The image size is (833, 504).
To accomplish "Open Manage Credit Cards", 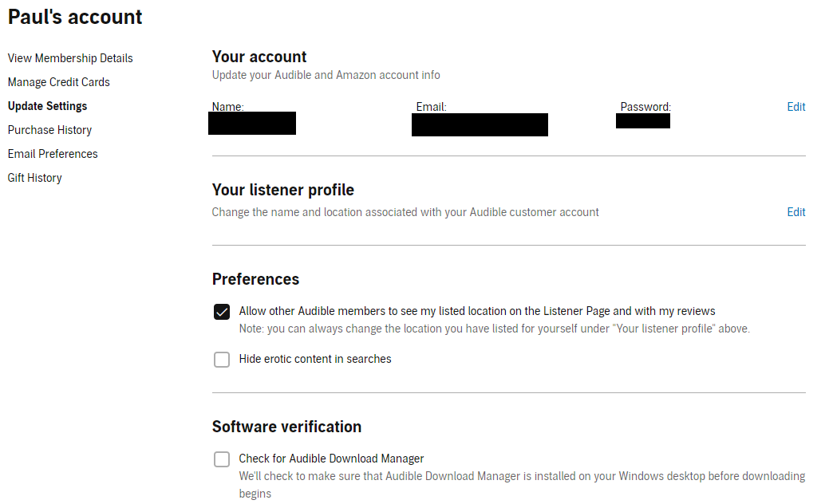I will [x=58, y=81].
